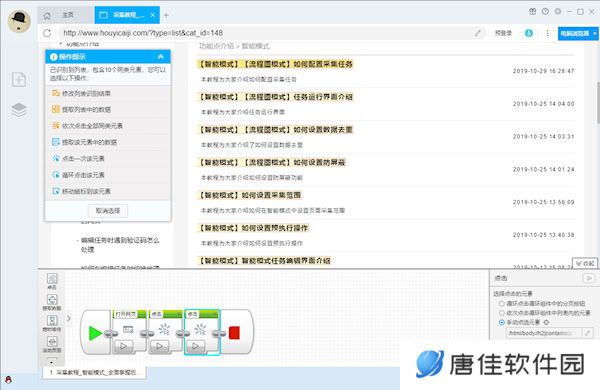Run the highlighted 点击 block's play button
The image size is (600, 390).
(196, 346)
